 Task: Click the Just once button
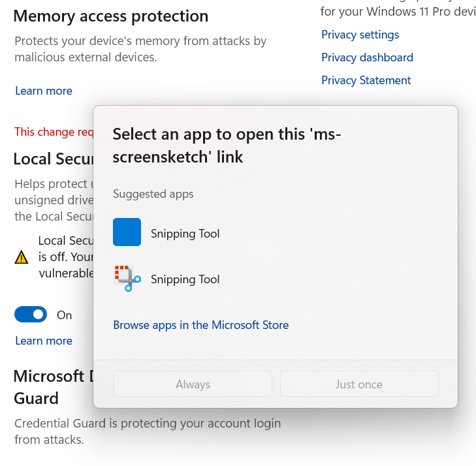point(359,384)
